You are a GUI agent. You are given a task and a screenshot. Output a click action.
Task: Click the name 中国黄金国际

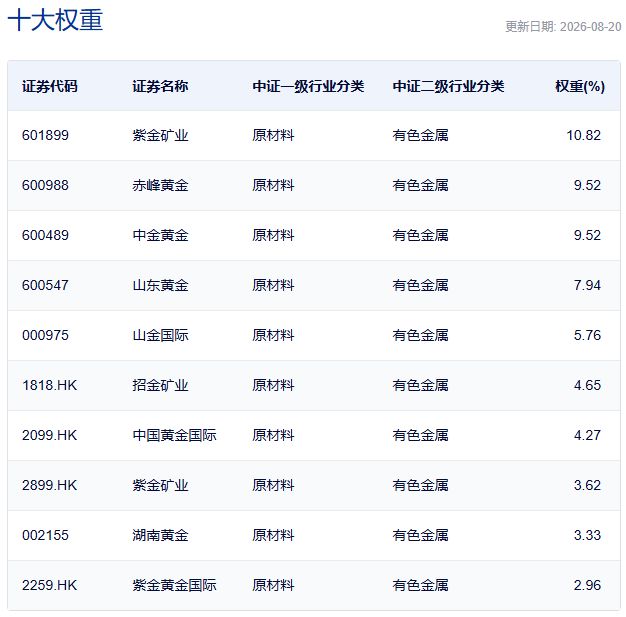tap(174, 435)
